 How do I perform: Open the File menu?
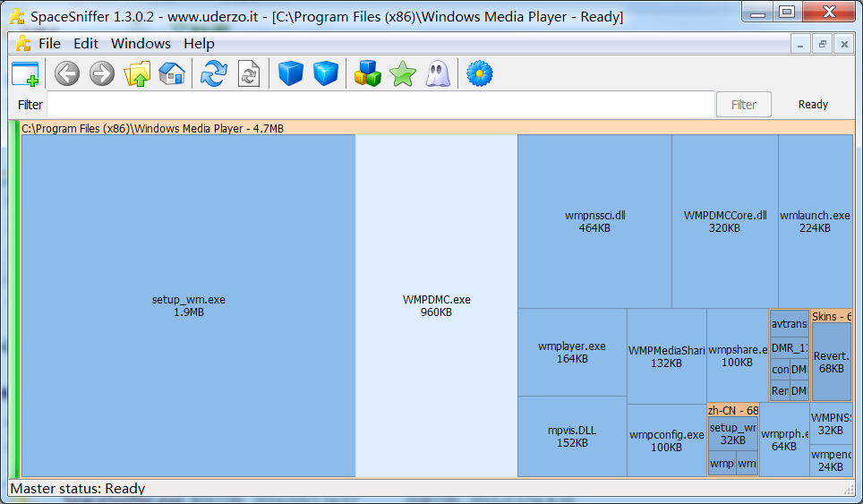pyautogui.click(x=49, y=44)
